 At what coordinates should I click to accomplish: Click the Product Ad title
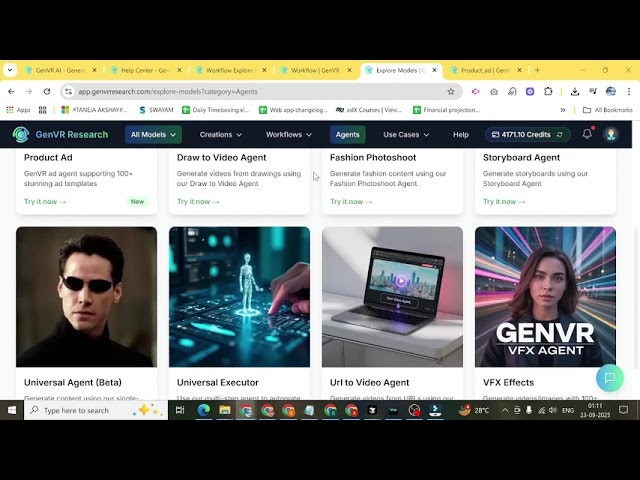(x=48, y=158)
